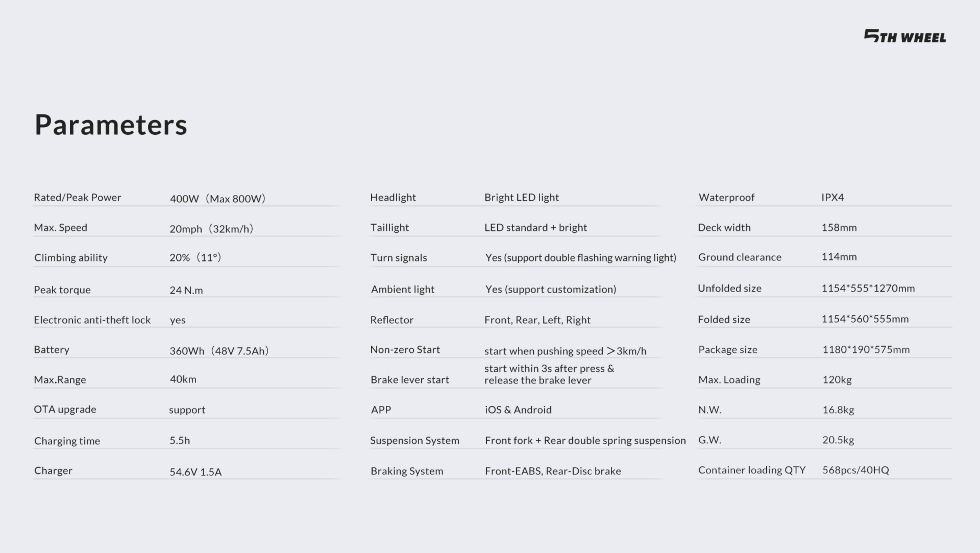Select the Ambient light customization value
The image size is (980, 553).
(x=550, y=289)
